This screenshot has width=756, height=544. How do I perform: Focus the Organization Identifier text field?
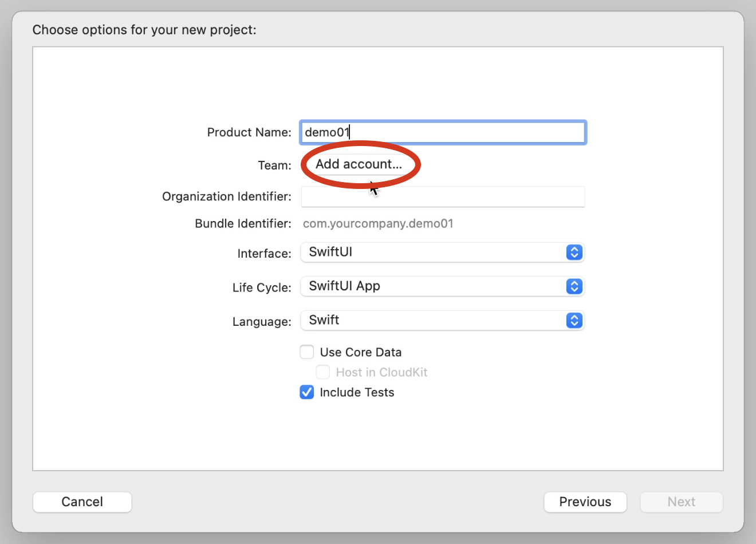tap(442, 196)
